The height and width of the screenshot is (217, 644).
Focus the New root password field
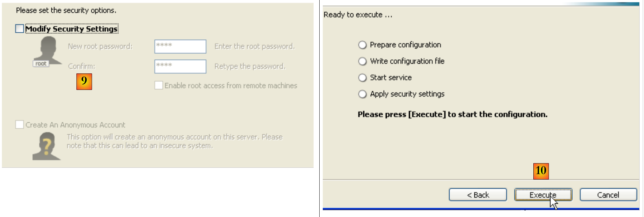[180, 46]
